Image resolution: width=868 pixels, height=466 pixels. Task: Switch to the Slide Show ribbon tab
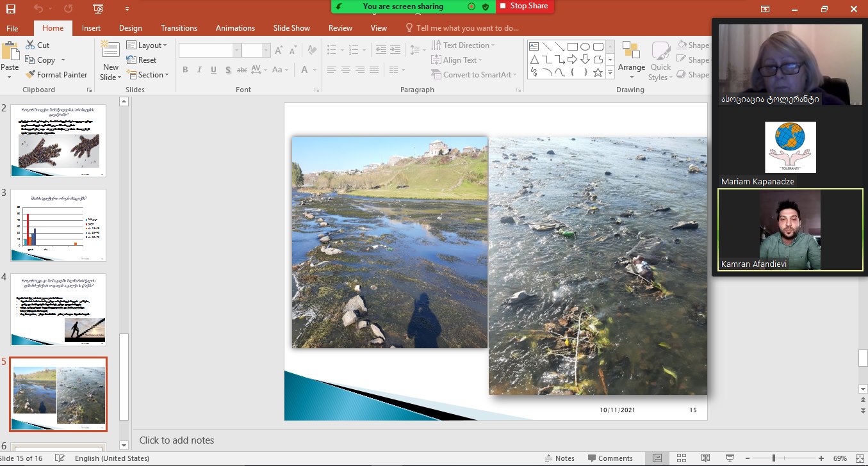pyautogui.click(x=291, y=28)
